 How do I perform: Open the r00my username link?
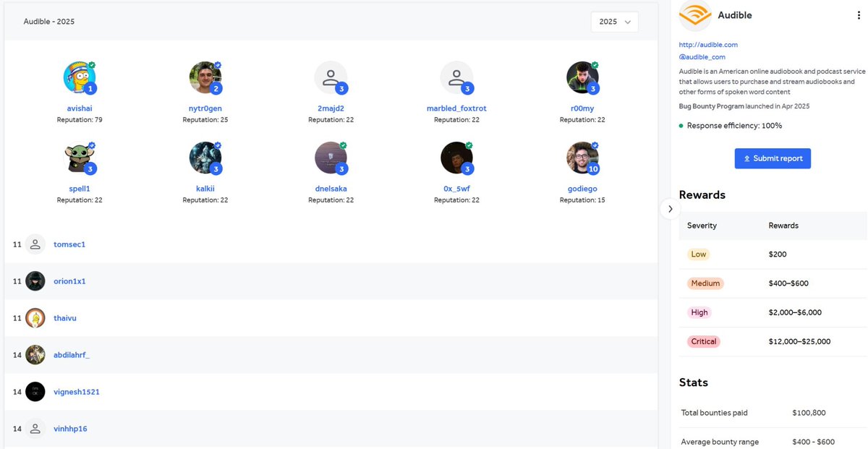(582, 108)
